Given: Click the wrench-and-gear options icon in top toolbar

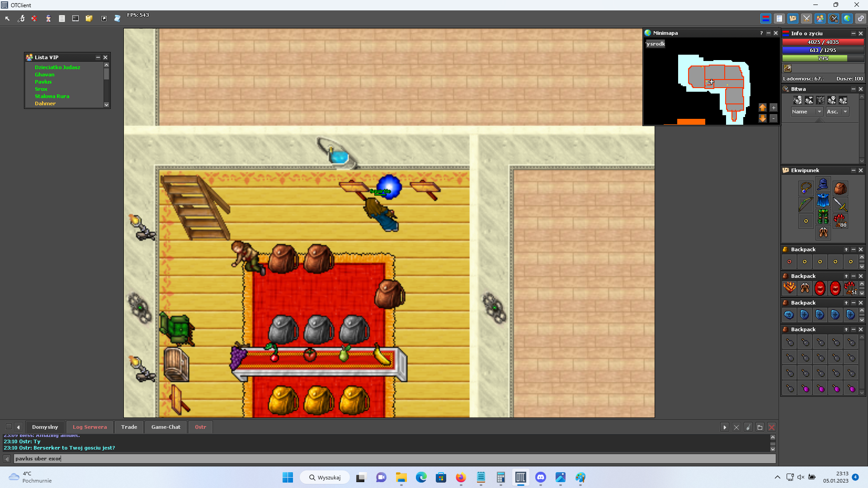Looking at the screenshot, I should pos(21,19).
